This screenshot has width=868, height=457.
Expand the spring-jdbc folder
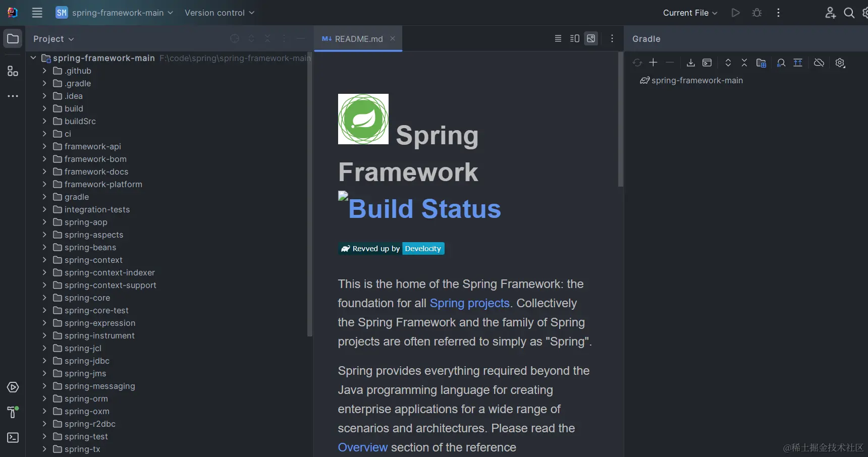click(44, 361)
